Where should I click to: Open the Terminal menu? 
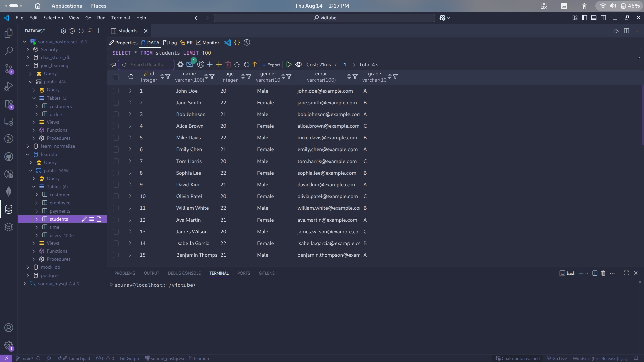[120, 18]
